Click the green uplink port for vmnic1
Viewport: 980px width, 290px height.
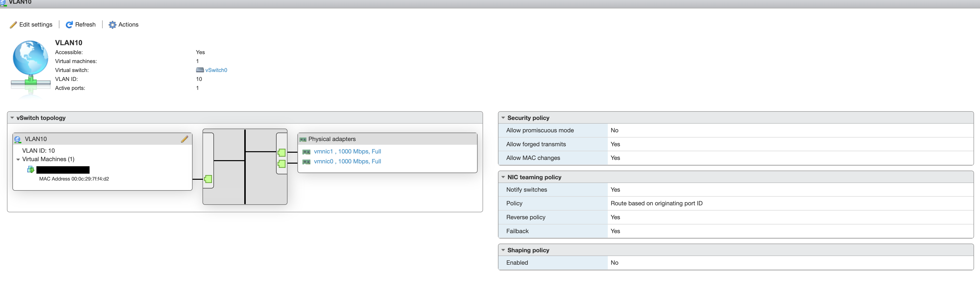(282, 153)
